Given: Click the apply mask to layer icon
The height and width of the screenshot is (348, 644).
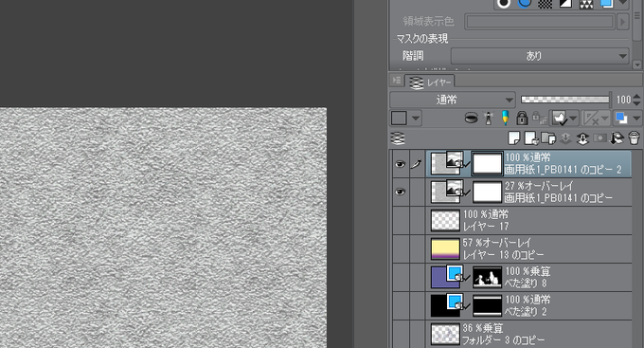Looking at the screenshot, I should [617, 138].
